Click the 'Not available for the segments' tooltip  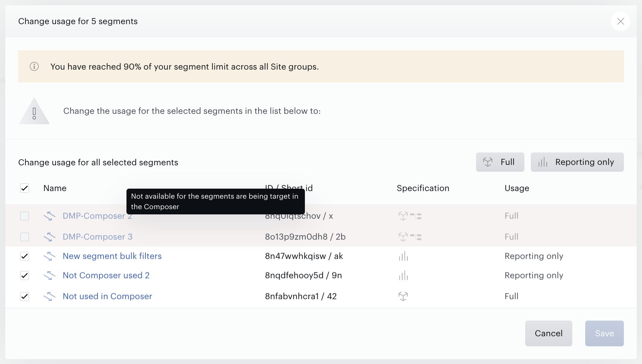click(215, 202)
